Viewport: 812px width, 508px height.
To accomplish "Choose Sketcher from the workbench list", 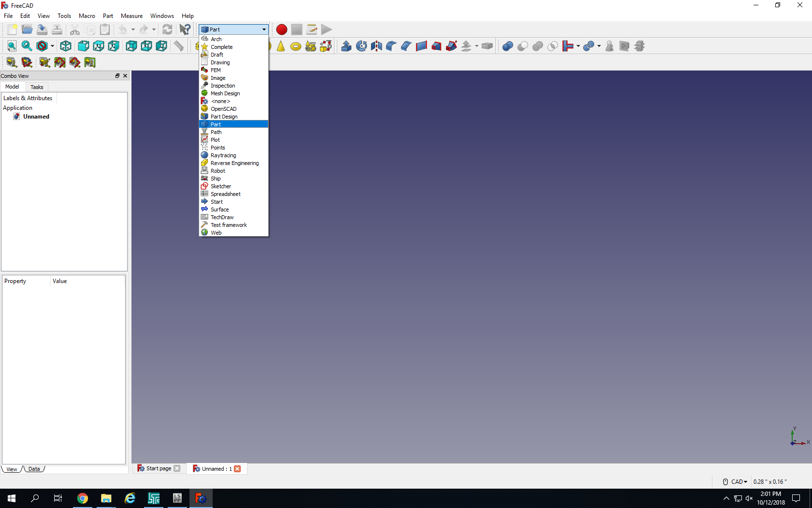I will 221,186.
